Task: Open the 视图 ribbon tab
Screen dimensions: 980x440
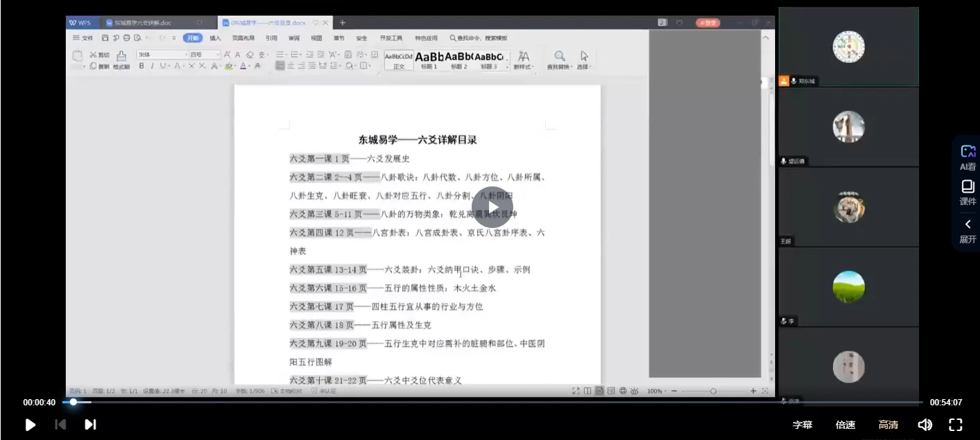Action: point(317,38)
